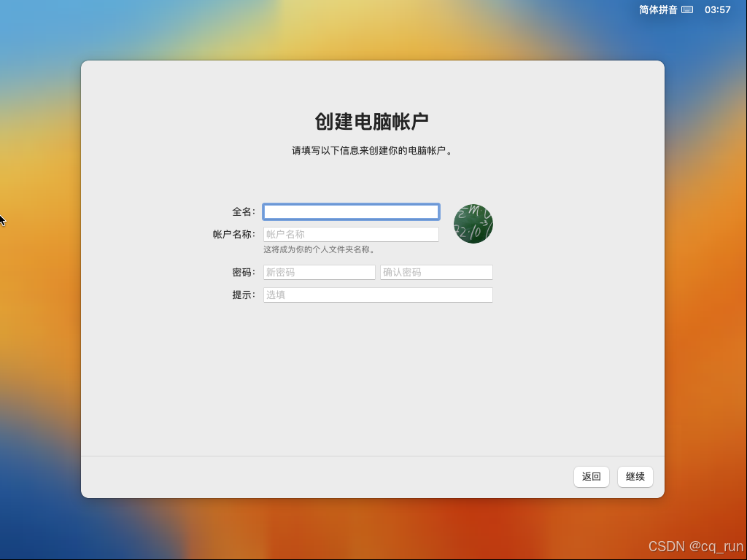
Task: Click the 全名 full name input field
Action: coord(351,212)
